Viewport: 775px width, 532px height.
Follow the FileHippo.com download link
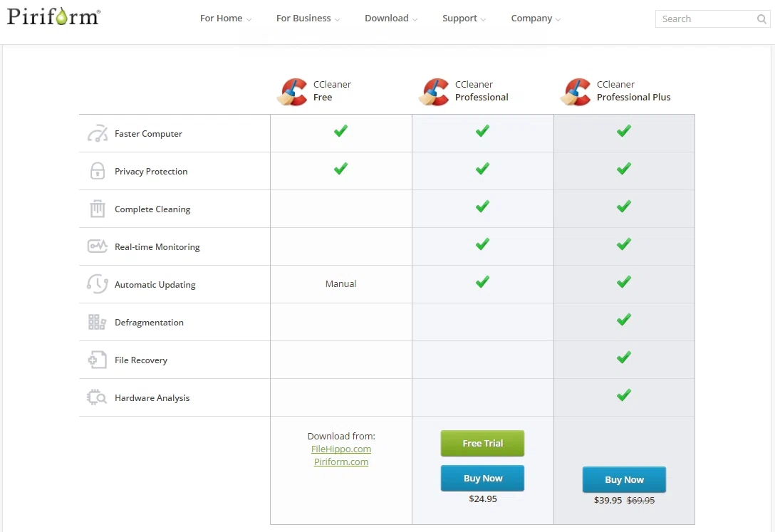(x=341, y=449)
